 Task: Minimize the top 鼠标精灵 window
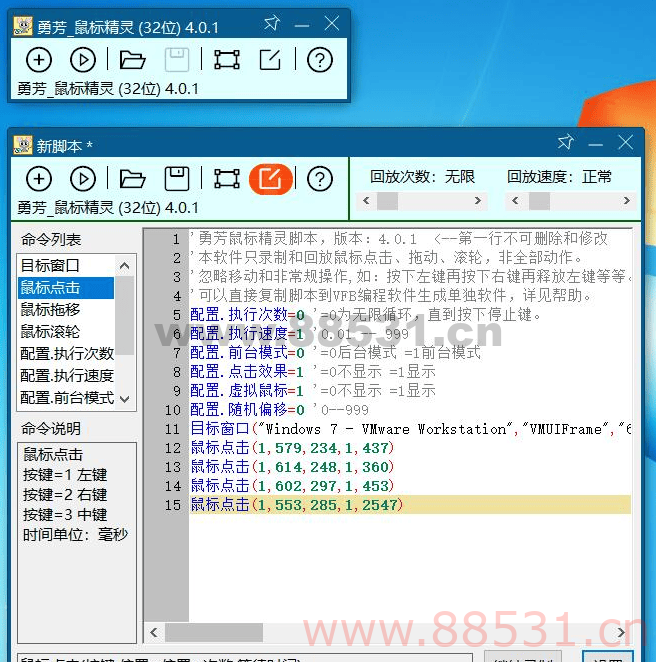302,25
